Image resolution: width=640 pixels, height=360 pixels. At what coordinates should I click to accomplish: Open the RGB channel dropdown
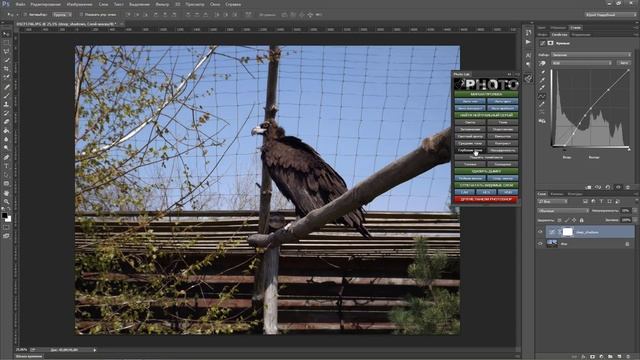(x=582, y=63)
